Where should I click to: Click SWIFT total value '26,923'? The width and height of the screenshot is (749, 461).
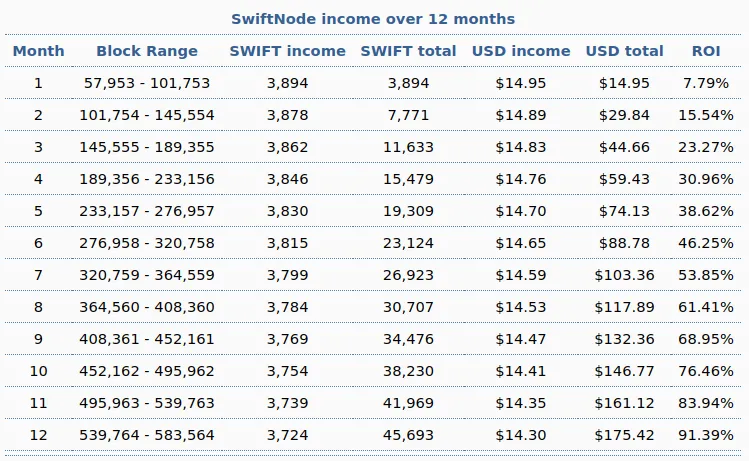coord(408,275)
